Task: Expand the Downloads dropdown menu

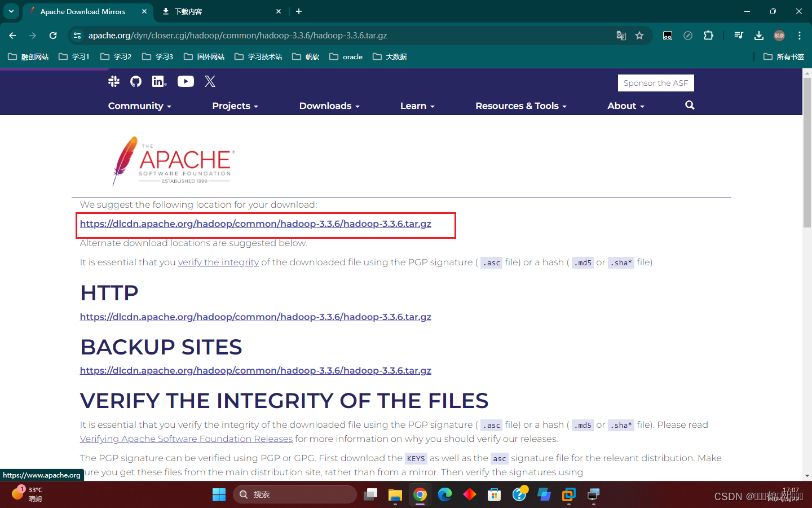Action: 329,106
